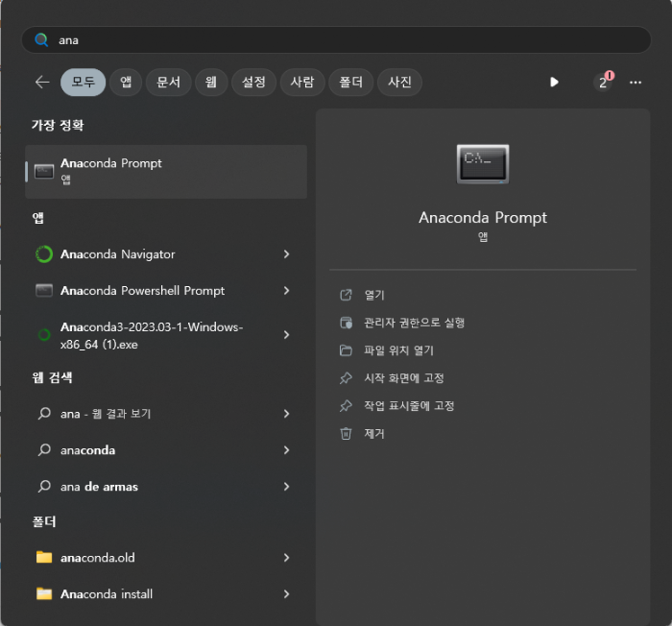Expand Anaconda3-2023.03-1 installer chevron

(x=286, y=335)
